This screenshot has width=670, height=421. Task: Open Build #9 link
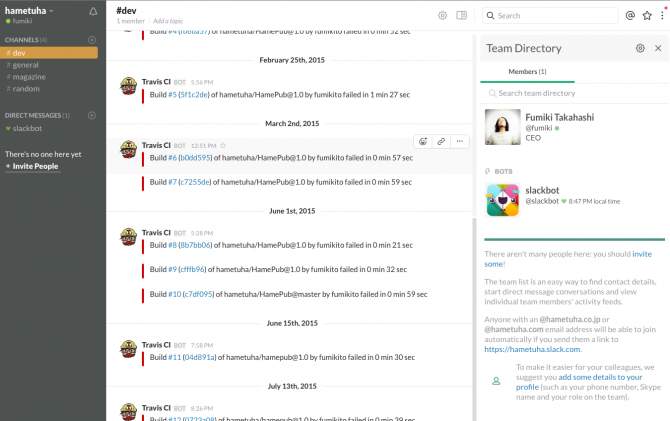click(x=172, y=270)
